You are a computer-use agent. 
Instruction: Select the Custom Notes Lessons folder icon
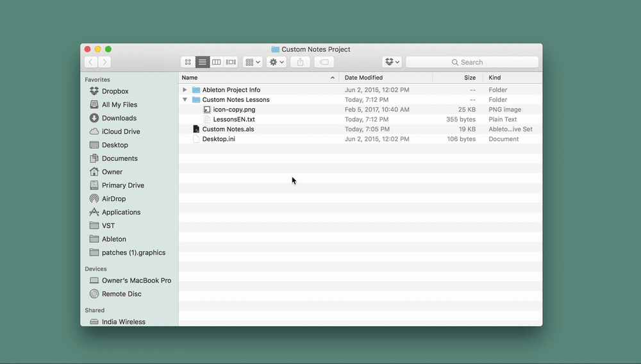click(x=196, y=100)
